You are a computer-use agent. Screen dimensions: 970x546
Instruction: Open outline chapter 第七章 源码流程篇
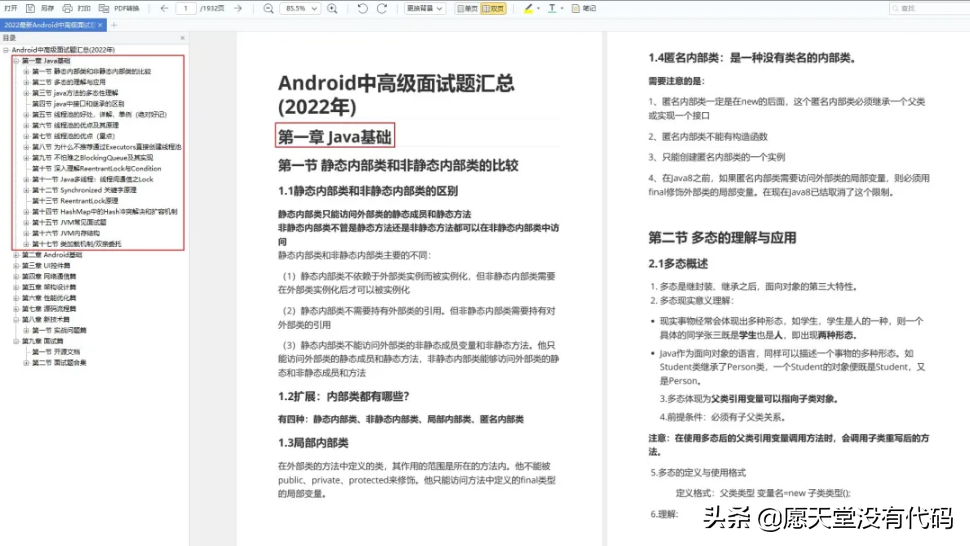[x=49, y=309]
